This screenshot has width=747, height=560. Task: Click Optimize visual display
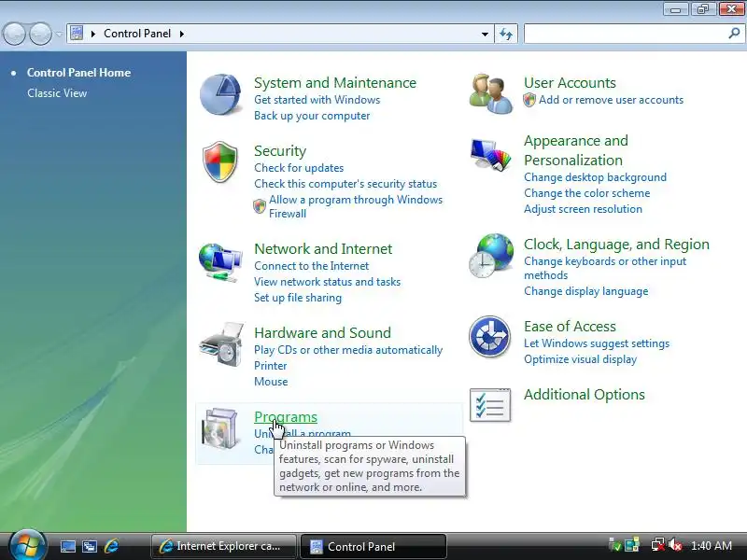point(580,359)
